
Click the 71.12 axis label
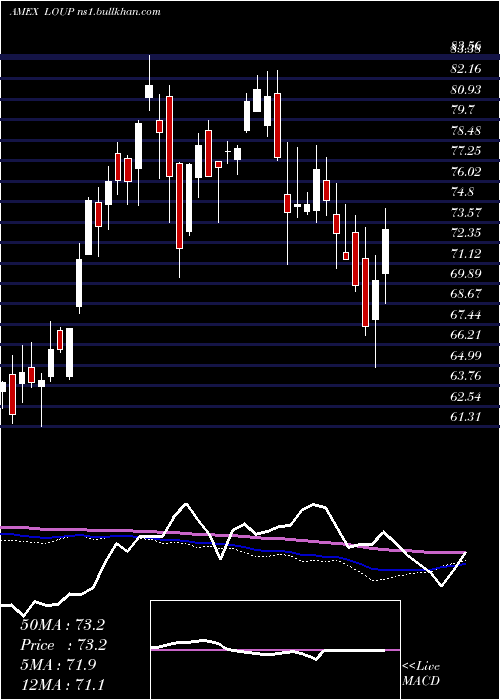467,253
